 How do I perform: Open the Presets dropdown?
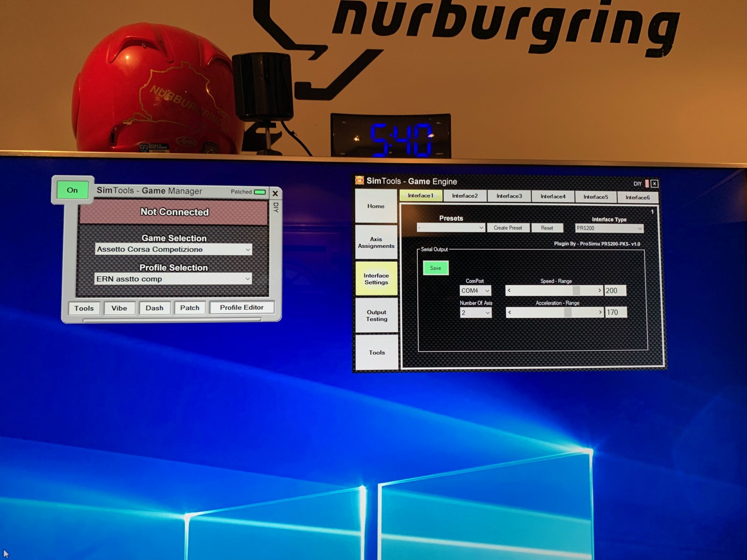pos(451,228)
